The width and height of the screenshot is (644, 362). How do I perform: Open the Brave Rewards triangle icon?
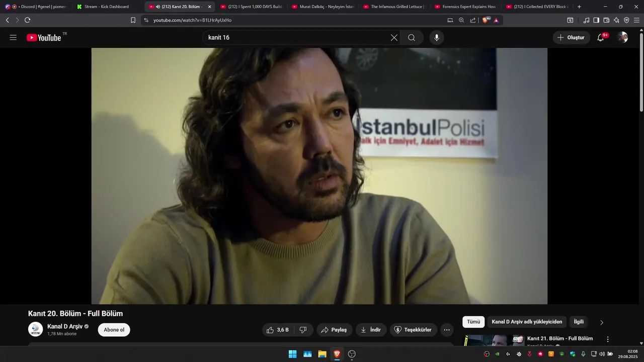(496, 20)
